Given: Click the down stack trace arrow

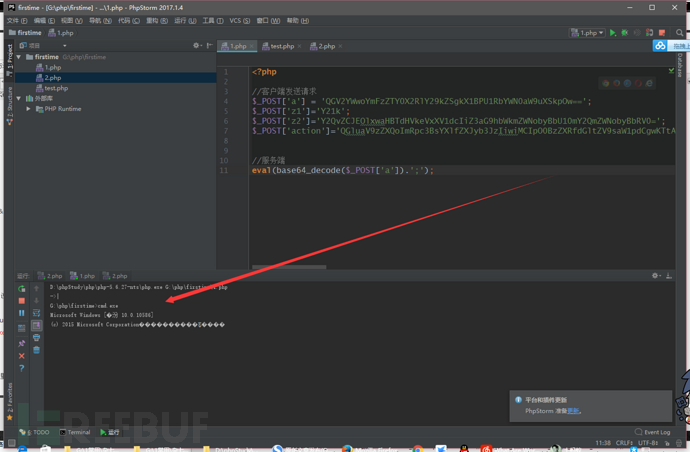Looking at the screenshot, I should pyautogui.click(x=37, y=301).
